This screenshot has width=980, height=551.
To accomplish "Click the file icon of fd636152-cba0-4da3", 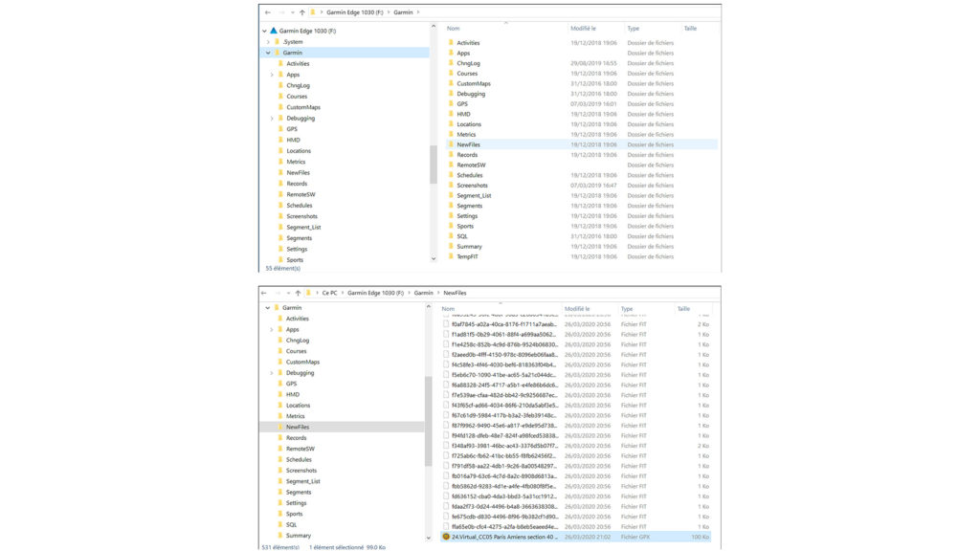I will (x=446, y=496).
